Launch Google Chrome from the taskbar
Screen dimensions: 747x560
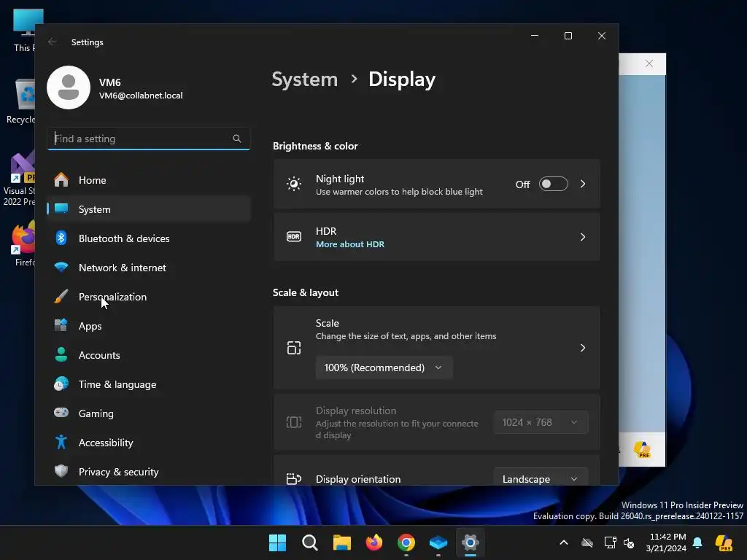[x=406, y=542]
